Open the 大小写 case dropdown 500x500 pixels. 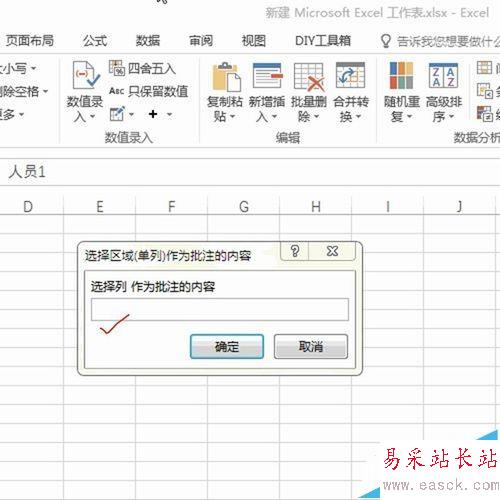(17, 69)
